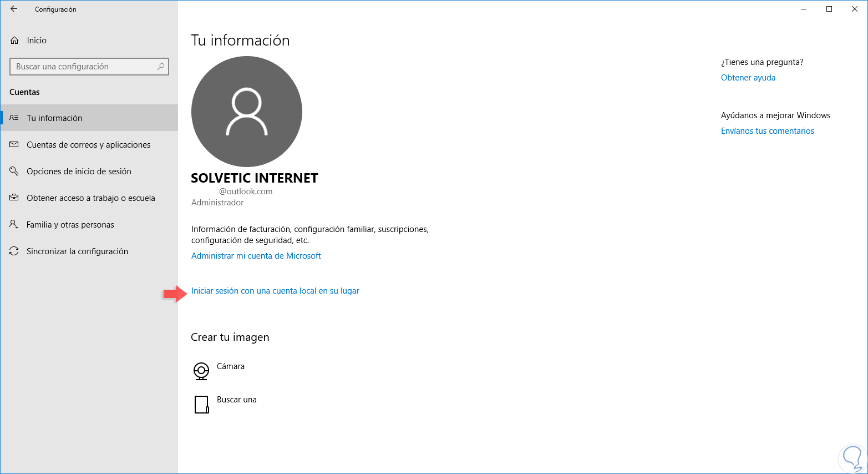The image size is (868, 474).
Task: Click the round user profile picture
Action: point(247,112)
